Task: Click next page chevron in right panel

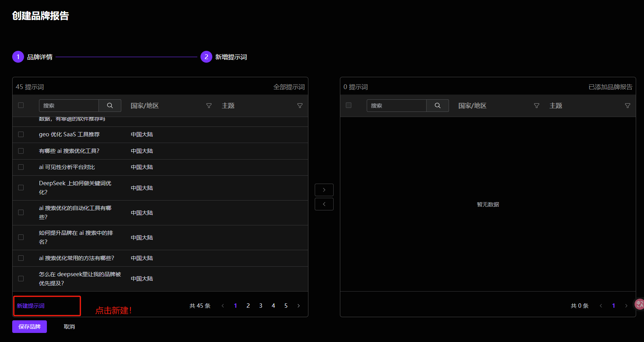Action: pos(626,306)
